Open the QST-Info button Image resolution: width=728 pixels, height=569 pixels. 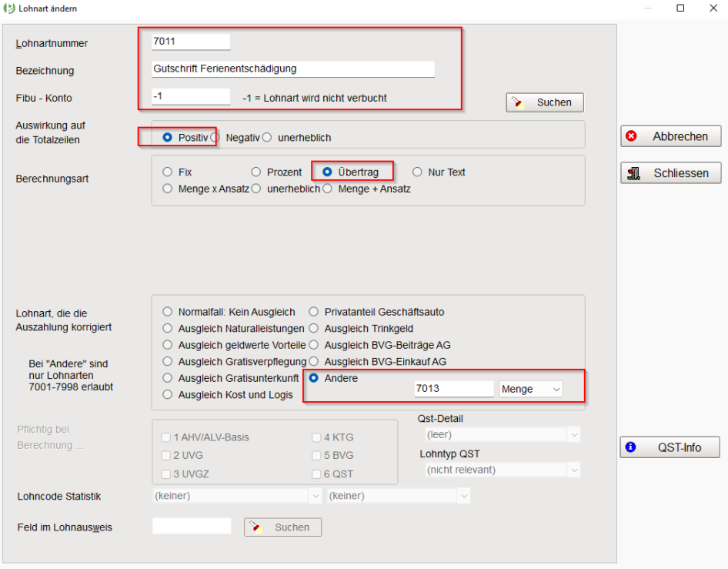coord(670,447)
